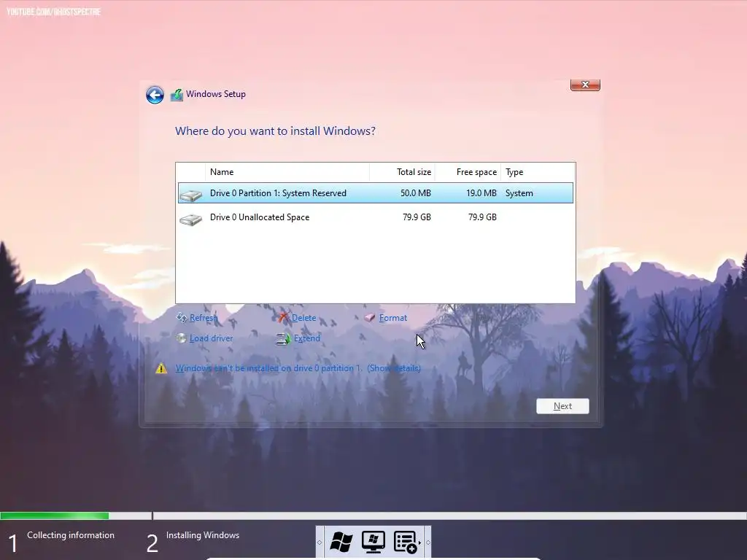This screenshot has width=747, height=560.
Task: Click the pink eraser Format icon
Action: click(x=370, y=318)
